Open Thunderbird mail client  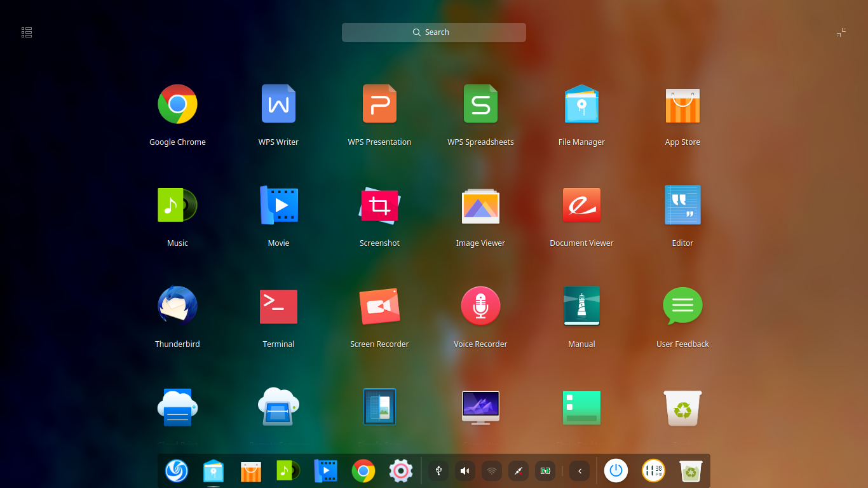point(177,306)
